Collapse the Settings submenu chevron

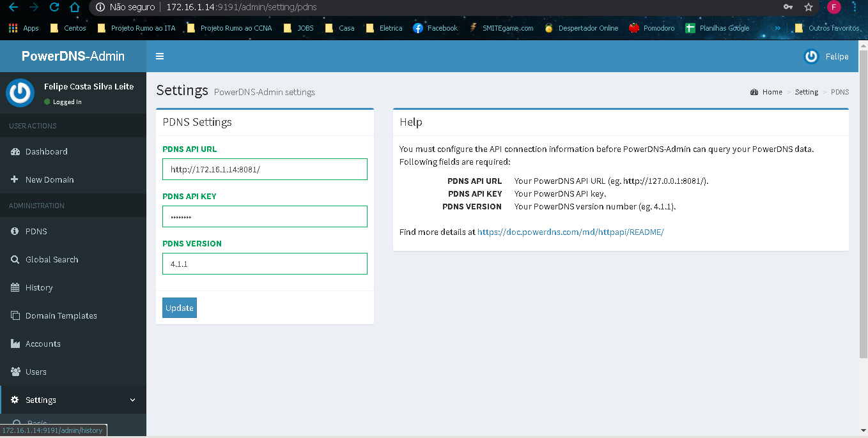(x=132, y=400)
